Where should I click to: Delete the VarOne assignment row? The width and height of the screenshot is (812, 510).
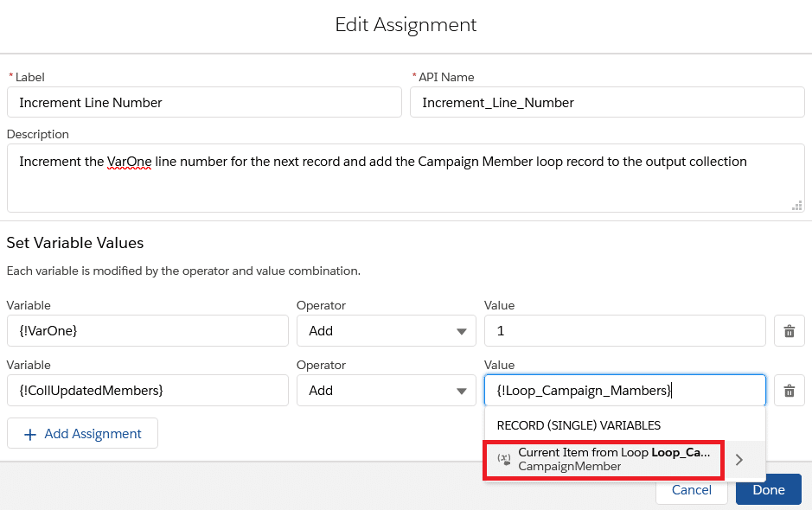[x=789, y=330]
